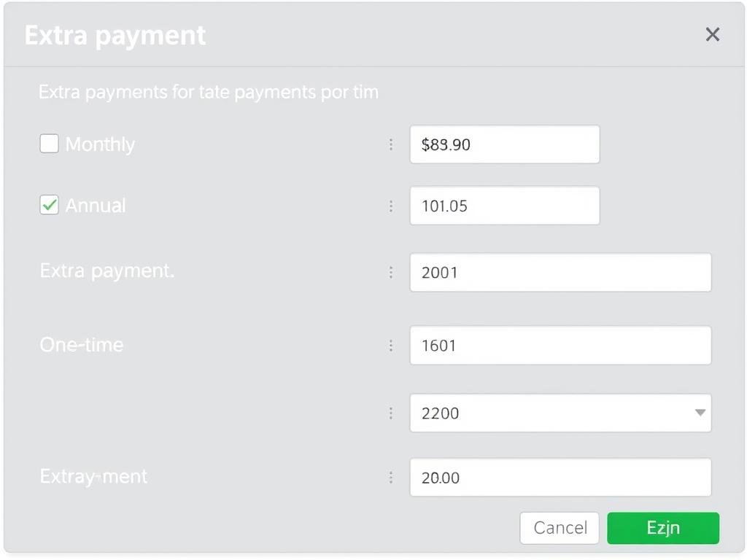Focus the 1601 One-time payment field
Screen dimensions: 747x560
point(560,345)
